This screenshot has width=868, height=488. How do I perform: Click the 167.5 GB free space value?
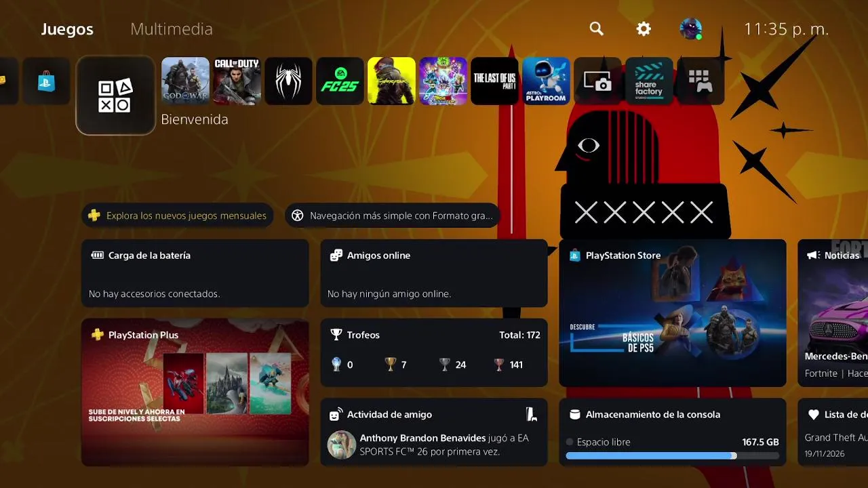coord(760,442)
